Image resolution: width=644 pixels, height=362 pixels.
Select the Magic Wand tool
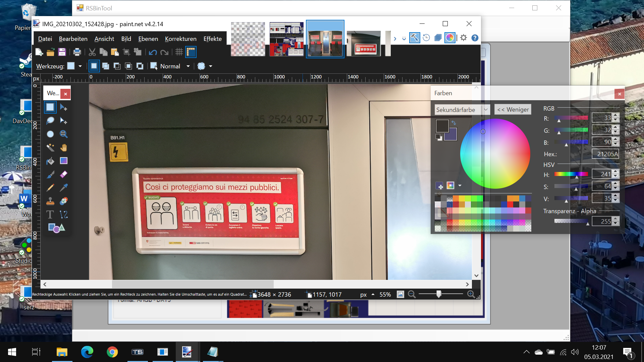(x=50, y=147)
